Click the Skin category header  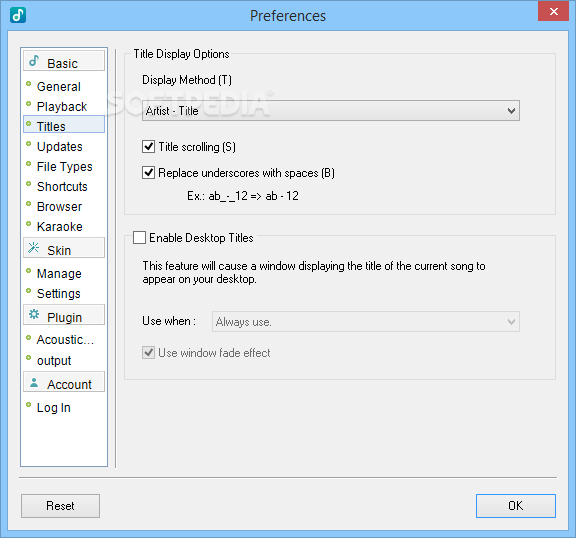64,248
